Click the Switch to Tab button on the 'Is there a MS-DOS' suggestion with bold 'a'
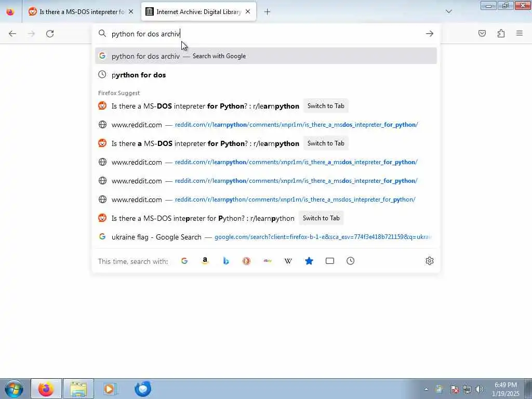The width and height of the screenshot is (532, 399). tap(326, 143)
